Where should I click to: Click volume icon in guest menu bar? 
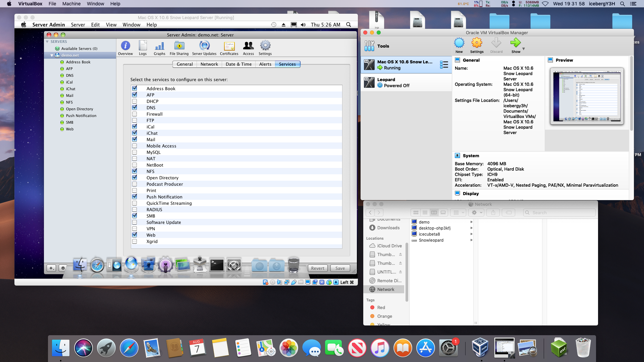point(303,24)
